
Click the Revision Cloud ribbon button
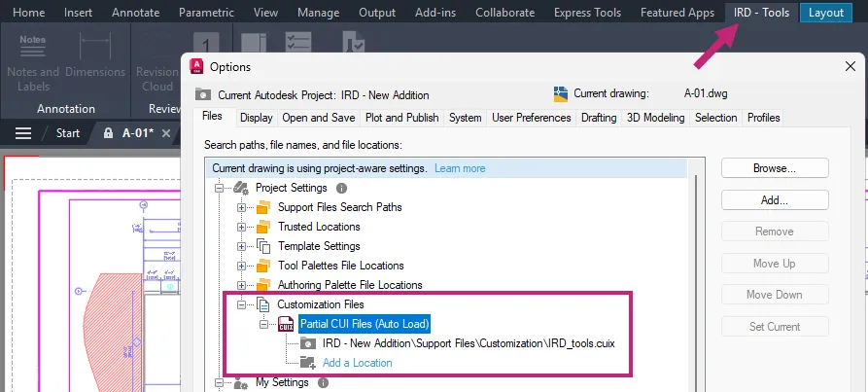156,78
